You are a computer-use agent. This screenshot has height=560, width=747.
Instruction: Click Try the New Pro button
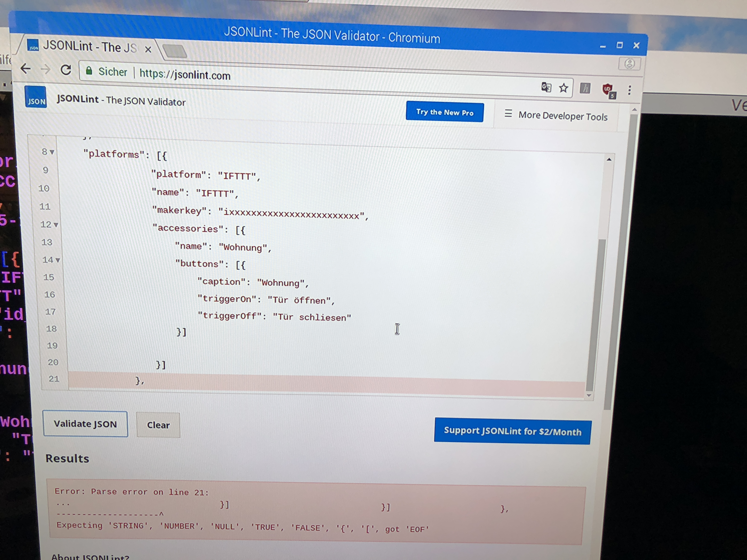click(x=444, y=112)
